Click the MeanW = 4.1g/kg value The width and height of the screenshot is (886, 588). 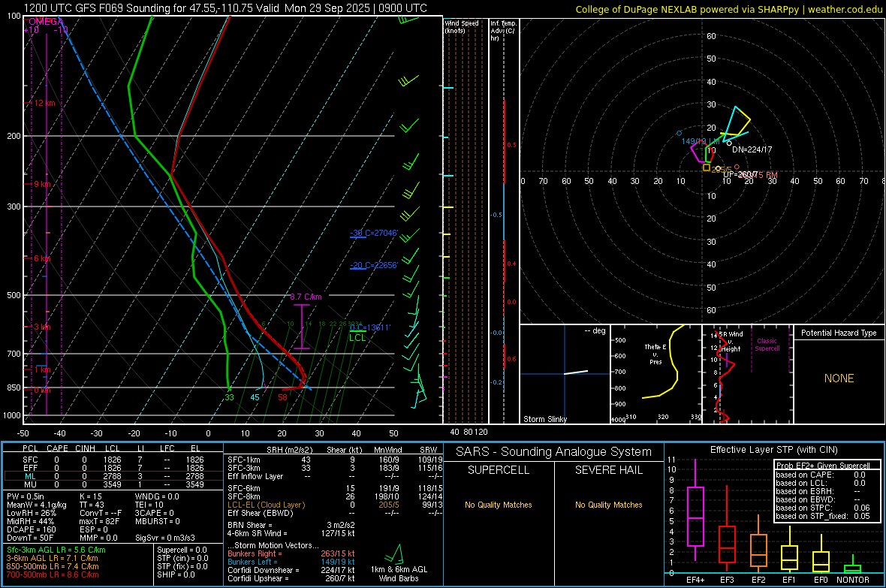tap(37, 505)
